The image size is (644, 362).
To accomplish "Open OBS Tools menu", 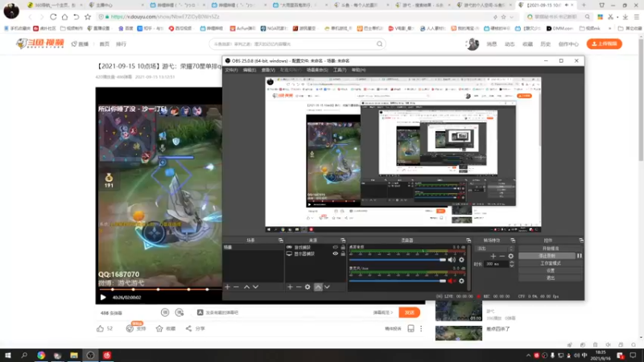I will click(x=340, y=70).
